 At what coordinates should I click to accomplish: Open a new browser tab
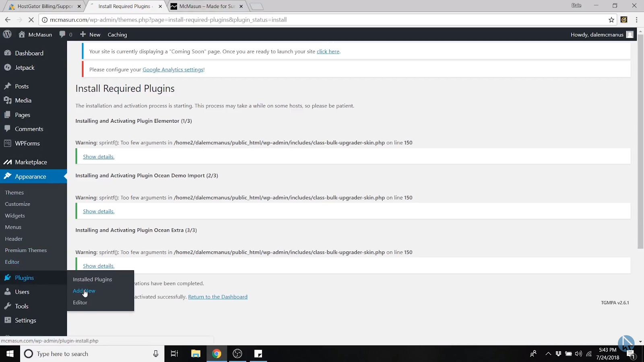(256, 6)
